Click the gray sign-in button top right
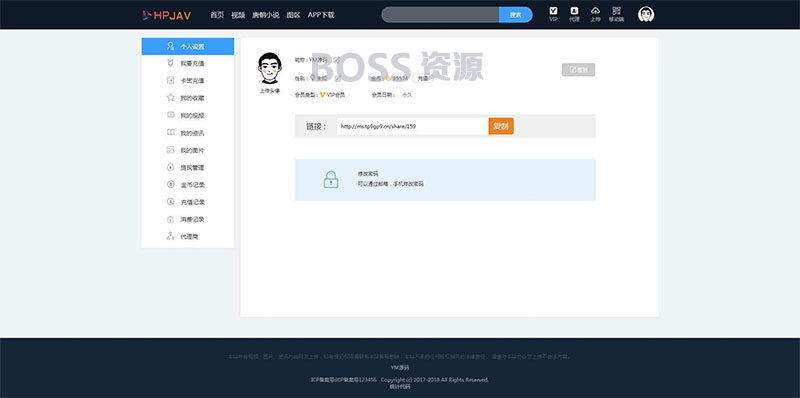Viewport: 800px width, 398px height. point(578,70)
